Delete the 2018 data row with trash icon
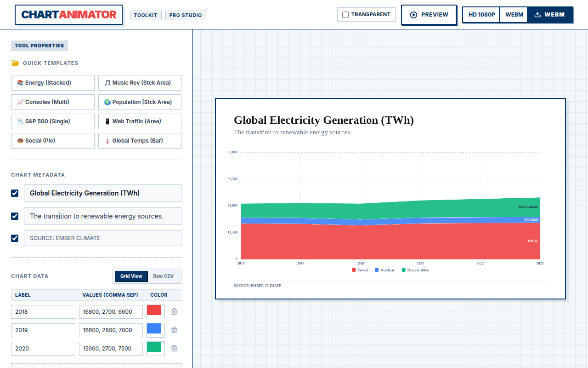 point(174,311)
